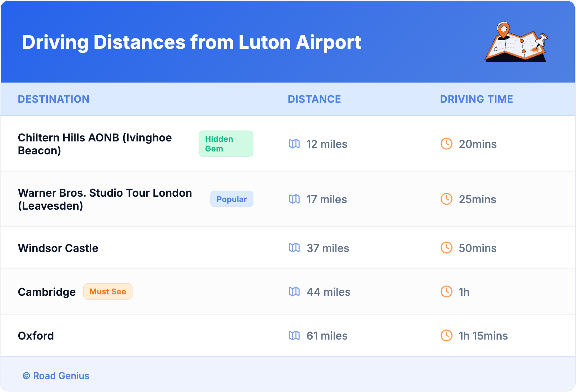
Task: Open the Road Genius copyright link
Action: (x=56, y=375)
